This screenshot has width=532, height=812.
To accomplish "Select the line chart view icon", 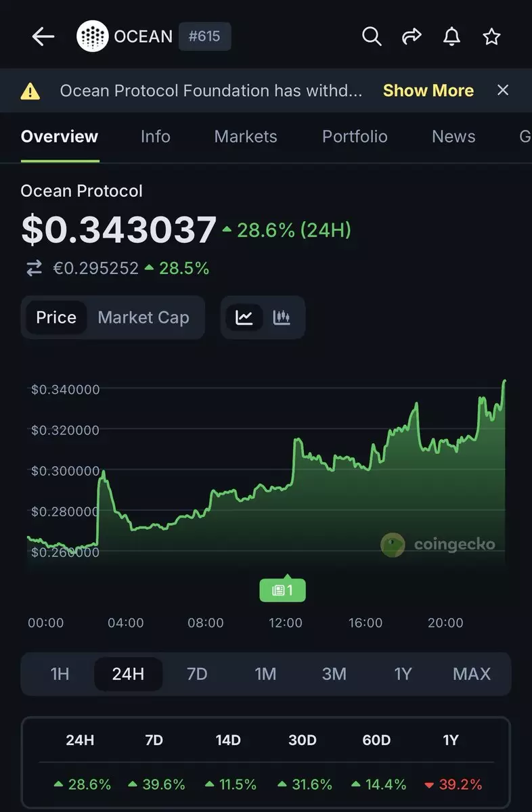I will (244, 317).
